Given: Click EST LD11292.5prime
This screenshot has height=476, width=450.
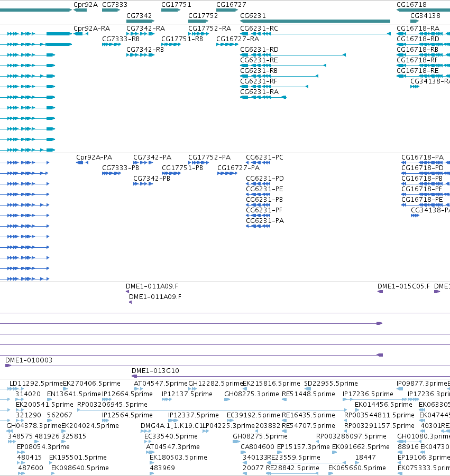Looking at the screenshot, I should pos(36,384).
